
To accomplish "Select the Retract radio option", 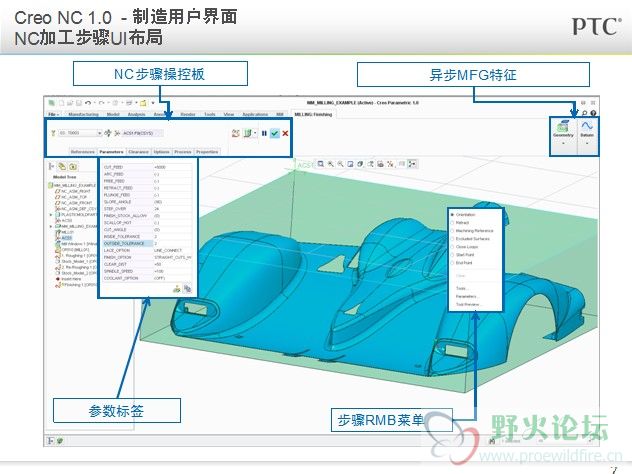I will (x=460, y=222).
